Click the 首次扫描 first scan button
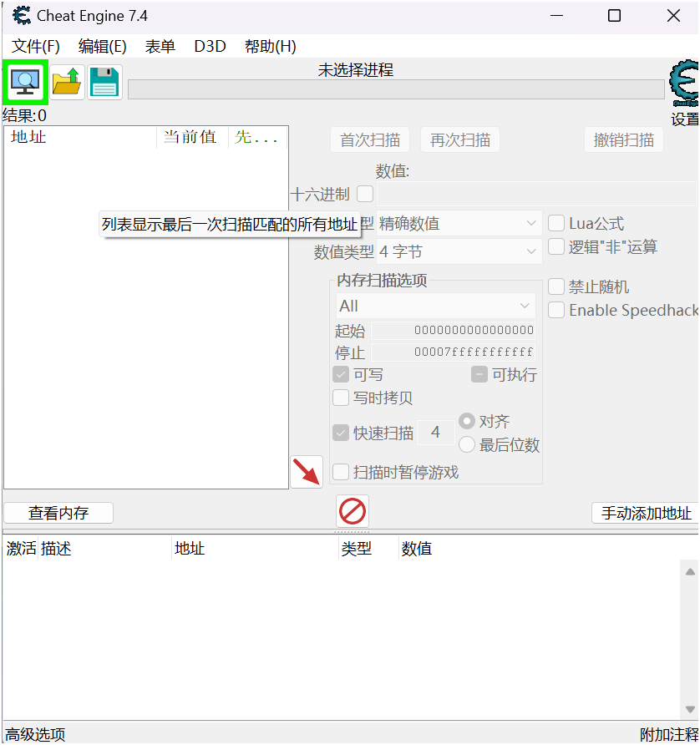 tap(370, 139)
